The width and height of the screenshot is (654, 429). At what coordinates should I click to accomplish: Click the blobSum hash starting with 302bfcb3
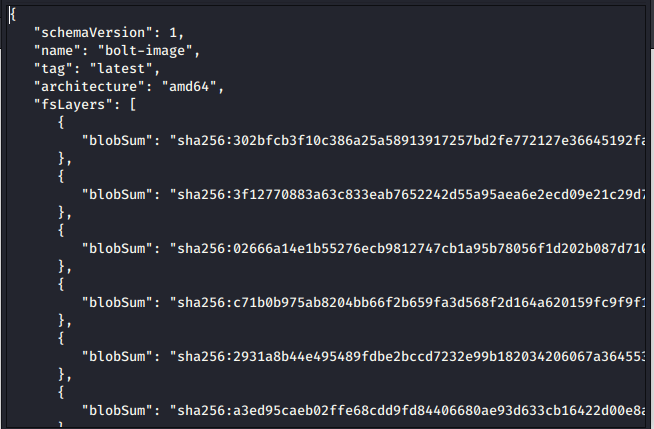click(x=410, y=139)
